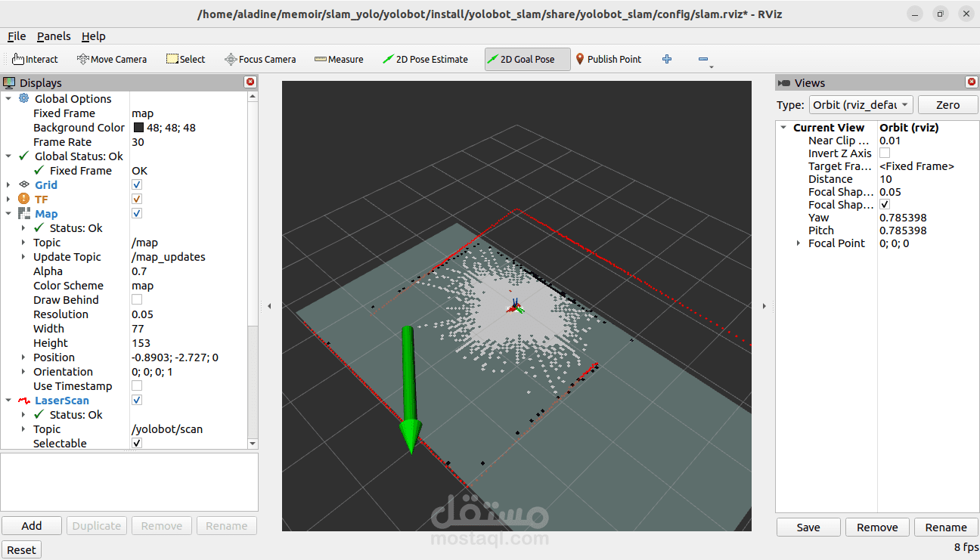Click the Remove view button
Viewport: 980px width, 560px height.
877,528
